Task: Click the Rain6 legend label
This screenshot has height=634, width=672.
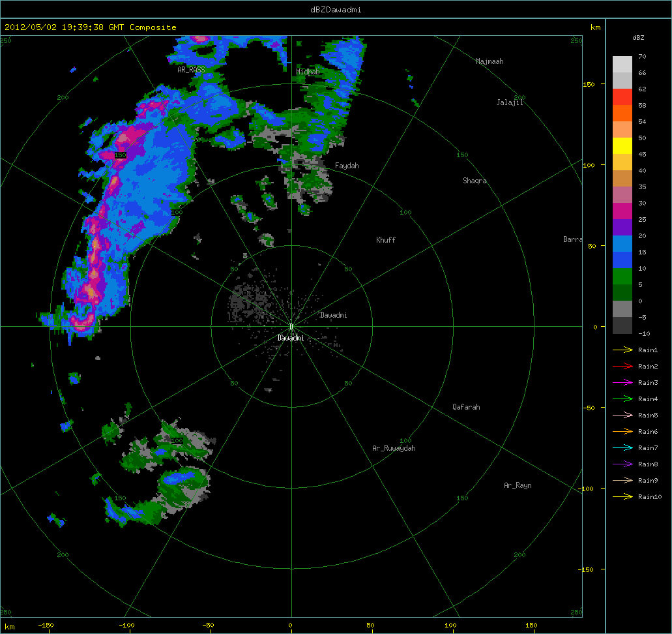Action: [x=648, y=432]
